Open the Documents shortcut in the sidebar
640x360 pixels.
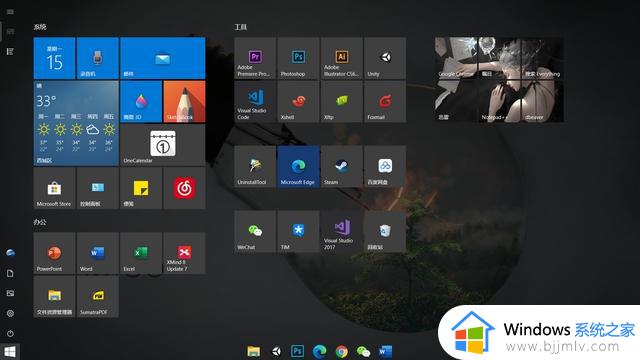(x=10, y=273)
